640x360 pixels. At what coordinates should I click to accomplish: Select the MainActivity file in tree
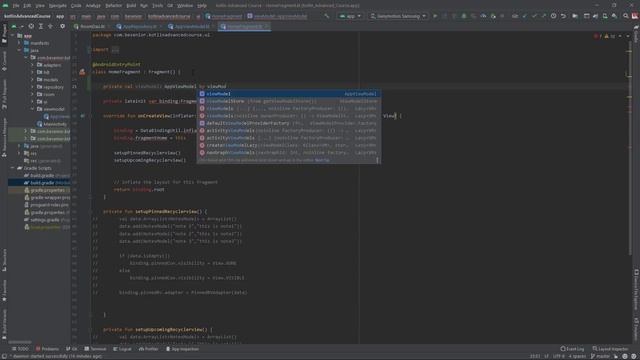pyautogui.click(x=52, y=124)
